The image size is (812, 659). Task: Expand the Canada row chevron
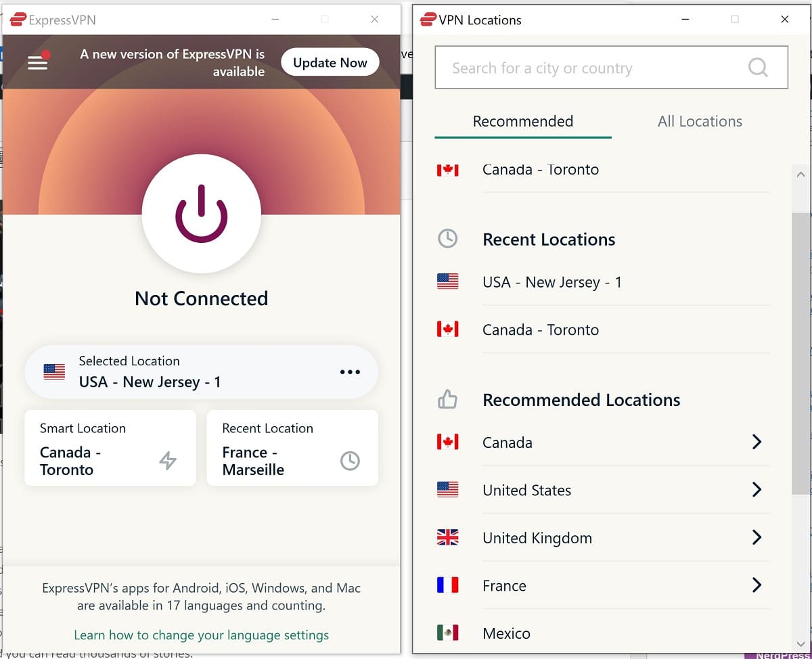(x=757, y=442)
